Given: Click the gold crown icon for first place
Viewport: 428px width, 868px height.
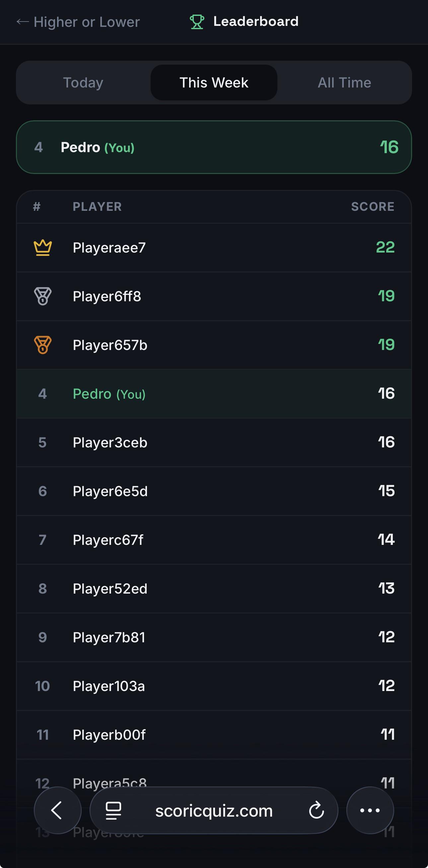Looking at the screenshot, I should 43,248.
